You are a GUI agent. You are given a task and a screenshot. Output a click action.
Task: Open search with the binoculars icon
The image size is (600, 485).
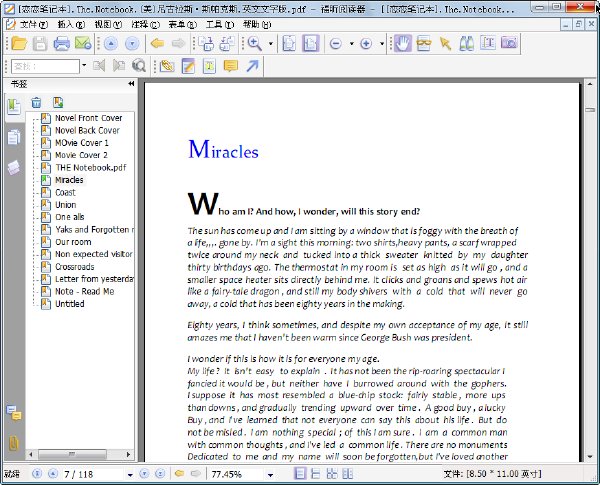466,43
